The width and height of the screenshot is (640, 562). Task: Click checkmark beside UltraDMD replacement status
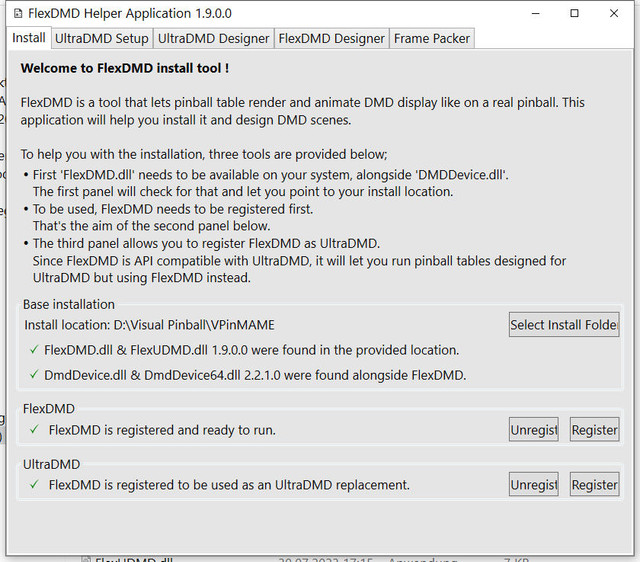pos(34,484)
